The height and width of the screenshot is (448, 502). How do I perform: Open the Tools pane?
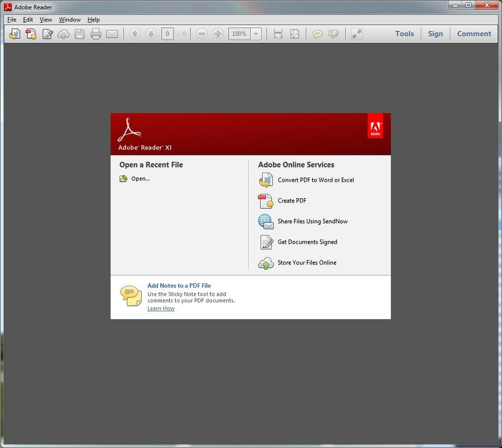pyautogui.click(x=404, y=34)
